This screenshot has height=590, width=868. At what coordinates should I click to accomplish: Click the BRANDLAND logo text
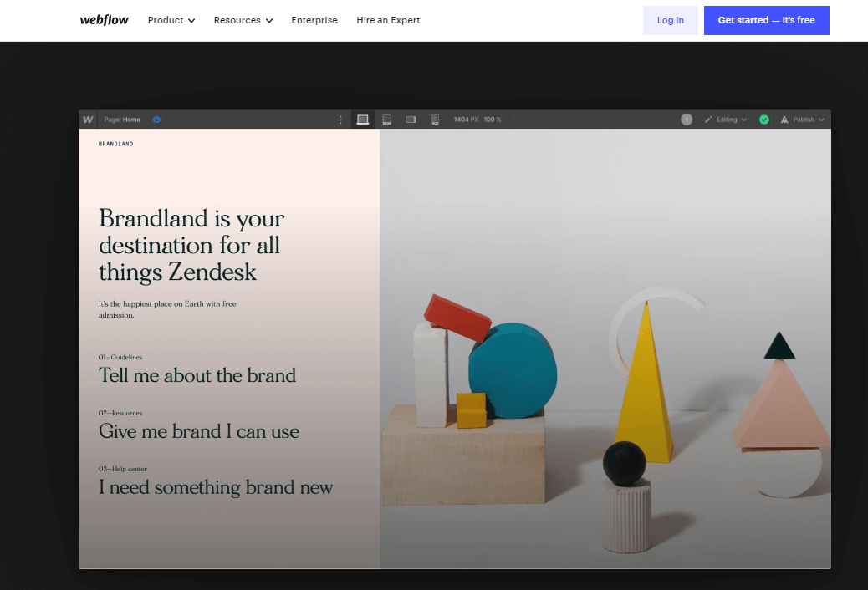click(115, 144)
